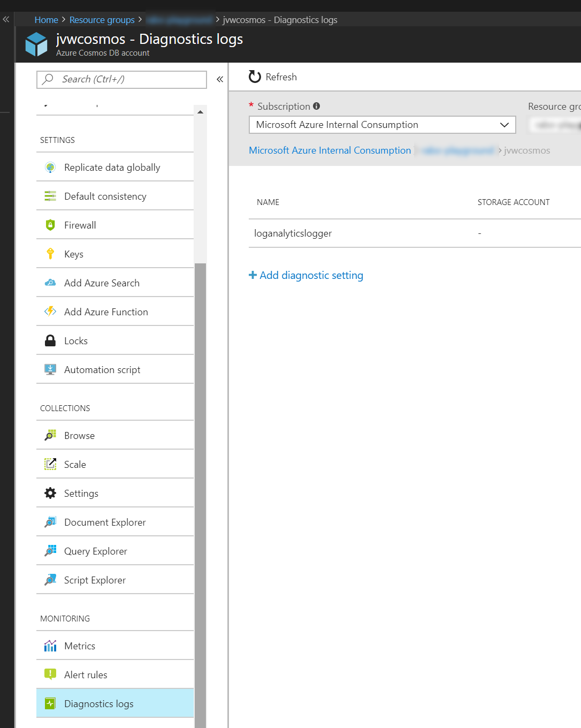Image resolution: width=581 pixels, height=728 pixels.
Task: Click the Azure Cosmos DB account cube icon
Action: click(x=36, y=44)
